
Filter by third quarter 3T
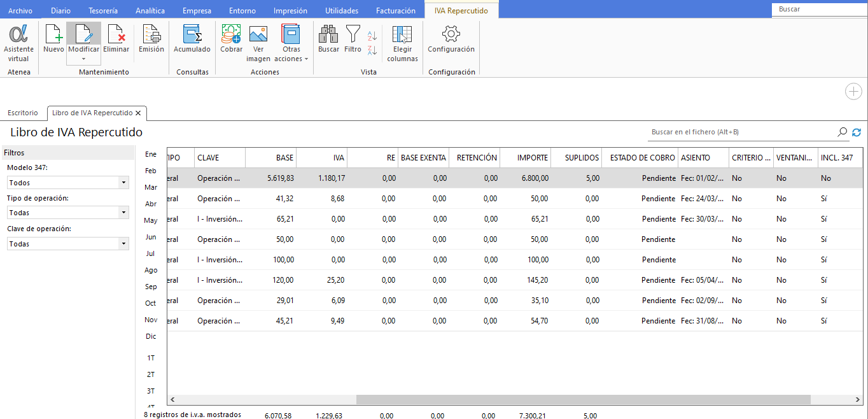click(151, 391)
